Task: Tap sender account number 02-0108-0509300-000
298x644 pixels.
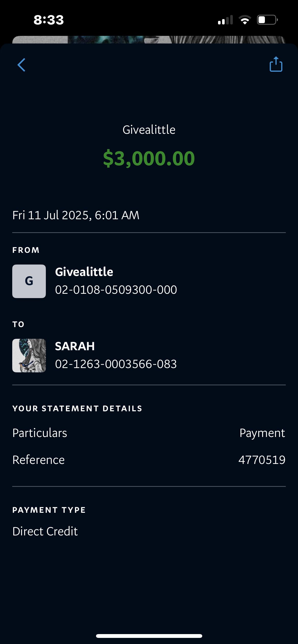Action: pos(116,290)
